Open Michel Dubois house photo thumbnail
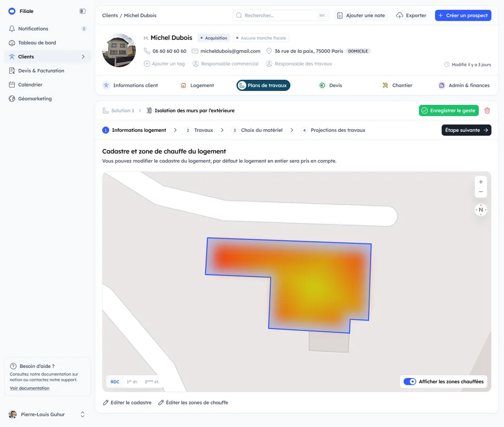The height and width of the screenshot is (427, 504). coord(119,51)
